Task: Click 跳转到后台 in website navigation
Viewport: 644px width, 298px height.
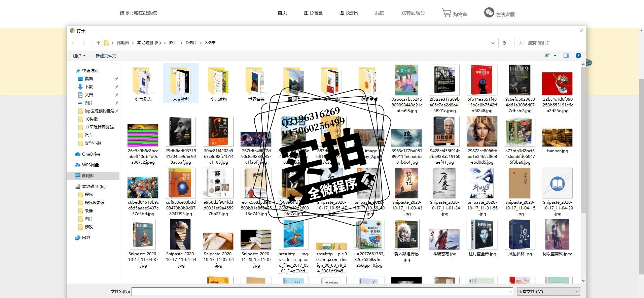Action: 413,13
